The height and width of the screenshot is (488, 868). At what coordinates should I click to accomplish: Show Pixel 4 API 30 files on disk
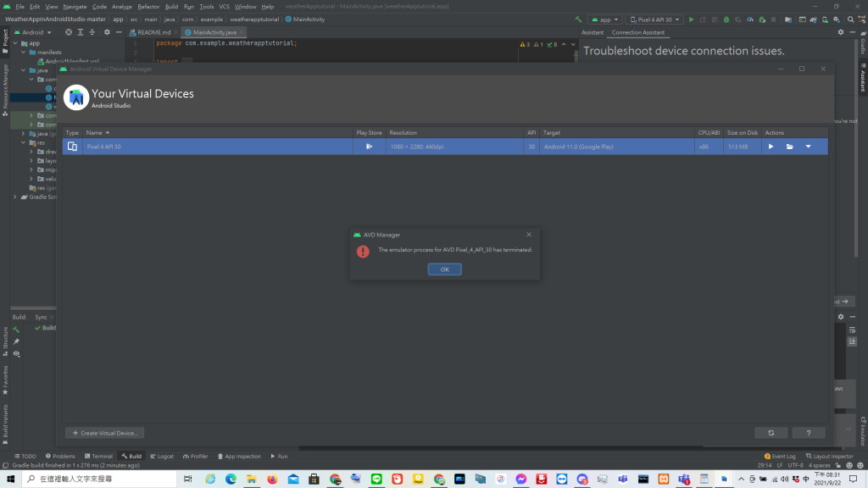click(789, 147)
